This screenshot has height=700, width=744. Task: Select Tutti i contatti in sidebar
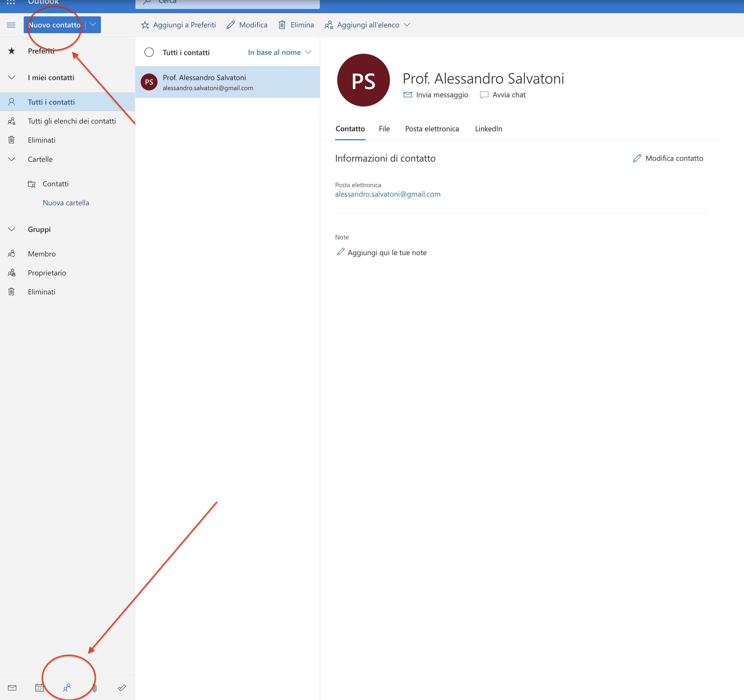[67, 102]
